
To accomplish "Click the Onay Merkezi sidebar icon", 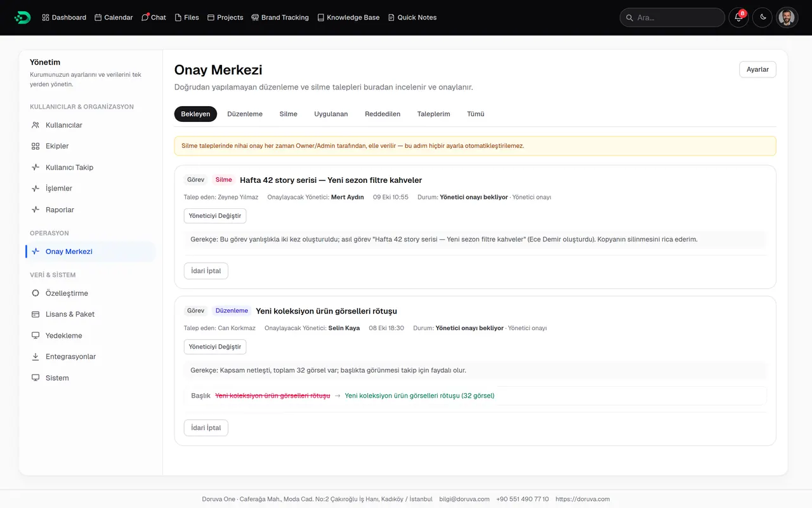I will [x=36, y=251].
